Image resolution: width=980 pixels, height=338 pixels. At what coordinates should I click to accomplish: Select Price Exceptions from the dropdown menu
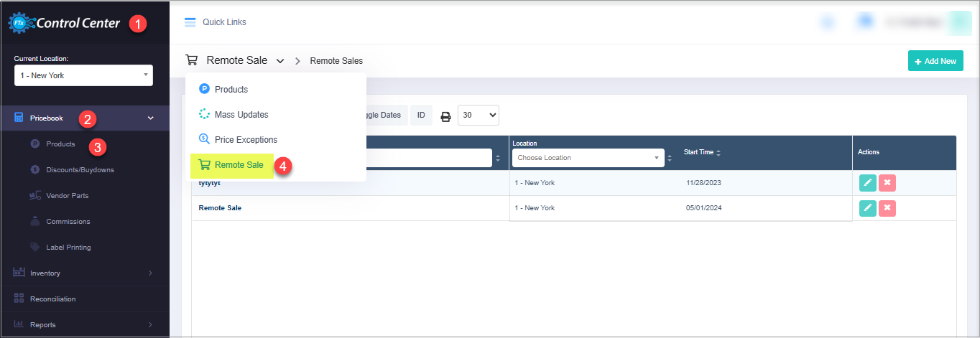276,139
